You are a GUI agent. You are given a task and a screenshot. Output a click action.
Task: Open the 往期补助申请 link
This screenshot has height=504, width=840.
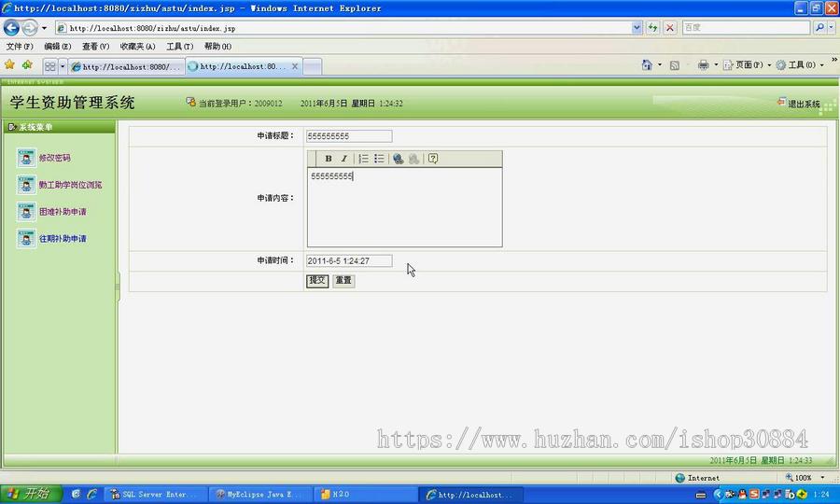63,238
